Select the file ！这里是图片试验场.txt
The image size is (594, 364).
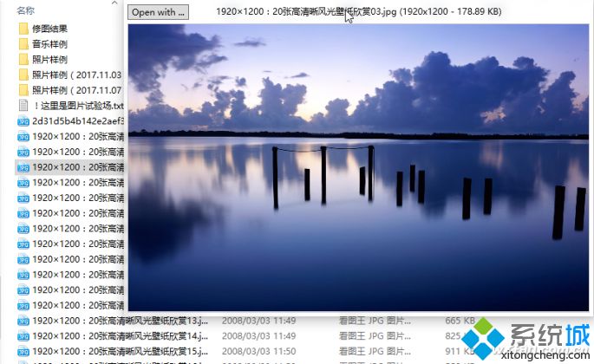pyautogui.click(x=78, y=106)
